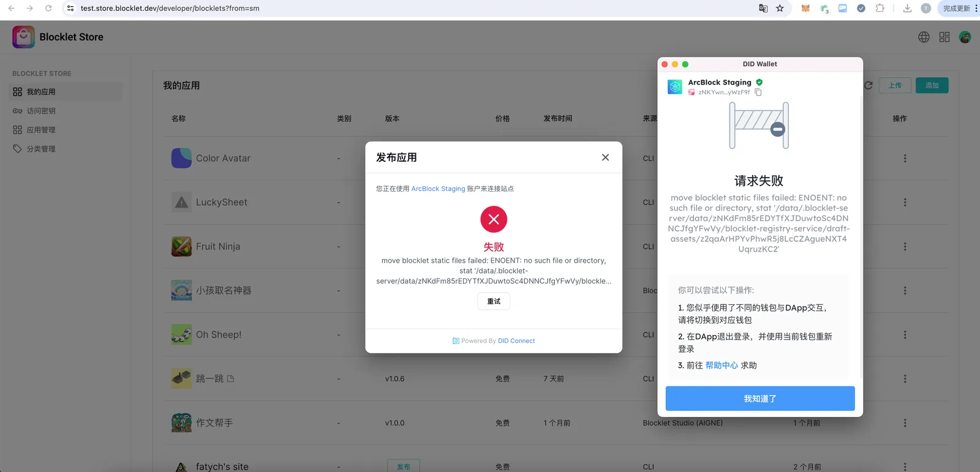Screen dimensions: 980x472
Task: Click the red failure X icon in dialog
Action: 494,219
